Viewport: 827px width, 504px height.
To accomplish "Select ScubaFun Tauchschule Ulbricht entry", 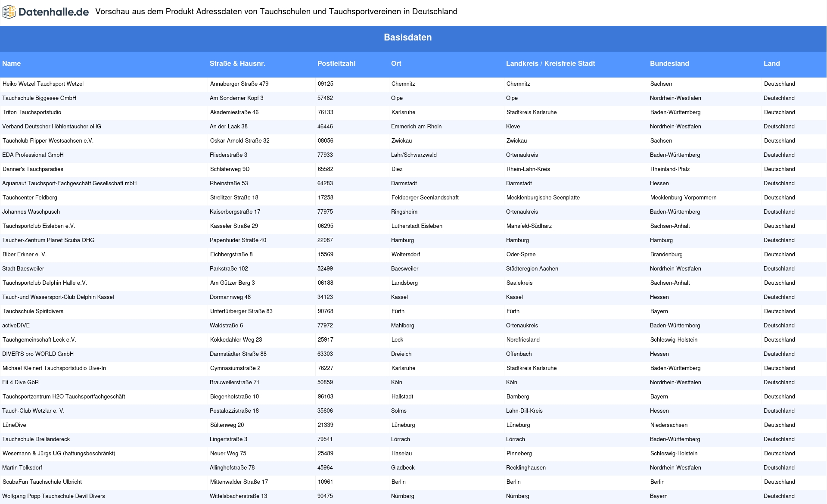I will [42, 482].
